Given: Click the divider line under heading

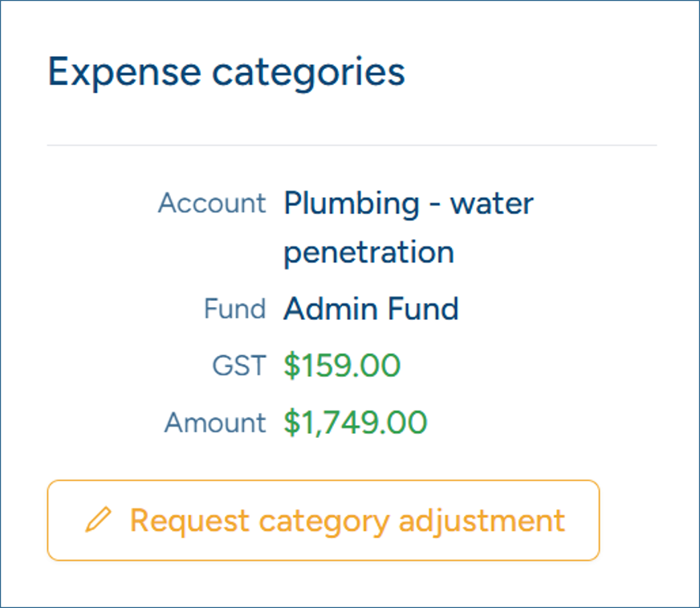Looking at the screenshot, I should (x=352, y=145).
